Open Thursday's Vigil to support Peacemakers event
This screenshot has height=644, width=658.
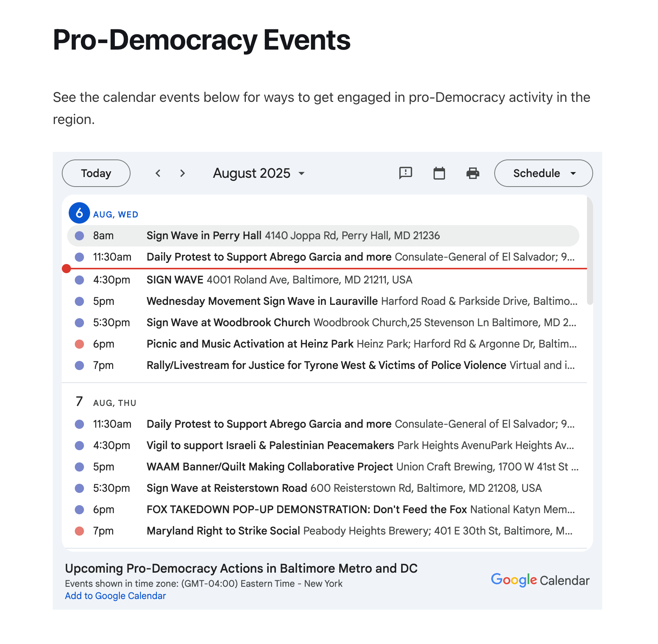(270, 446)
